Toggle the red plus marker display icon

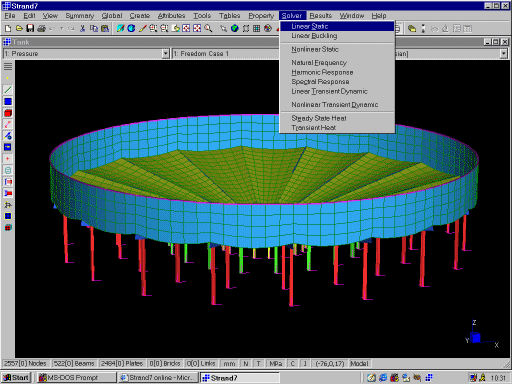8,159
